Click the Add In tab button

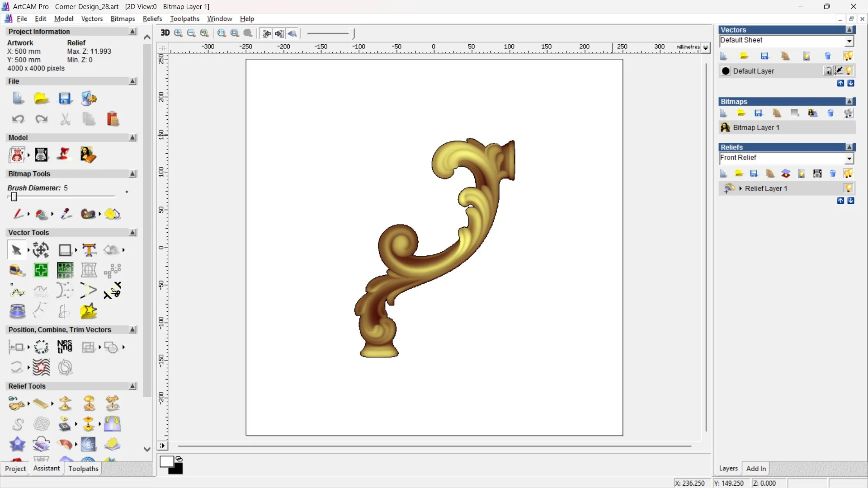756,469
